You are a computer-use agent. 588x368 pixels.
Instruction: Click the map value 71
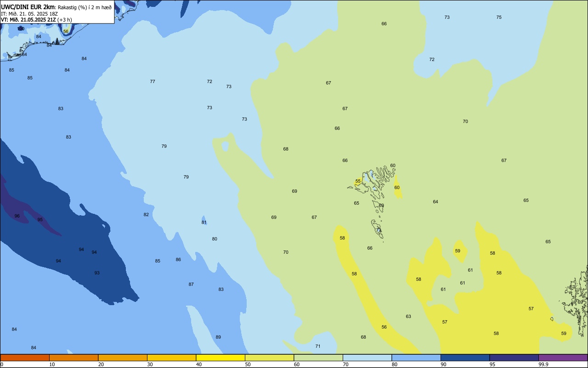[x=318, y=346]
